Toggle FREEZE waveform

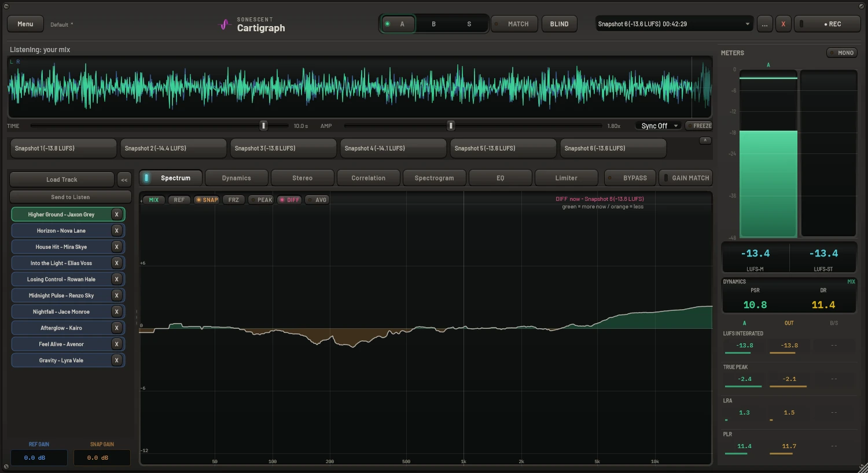click(699, 126)
